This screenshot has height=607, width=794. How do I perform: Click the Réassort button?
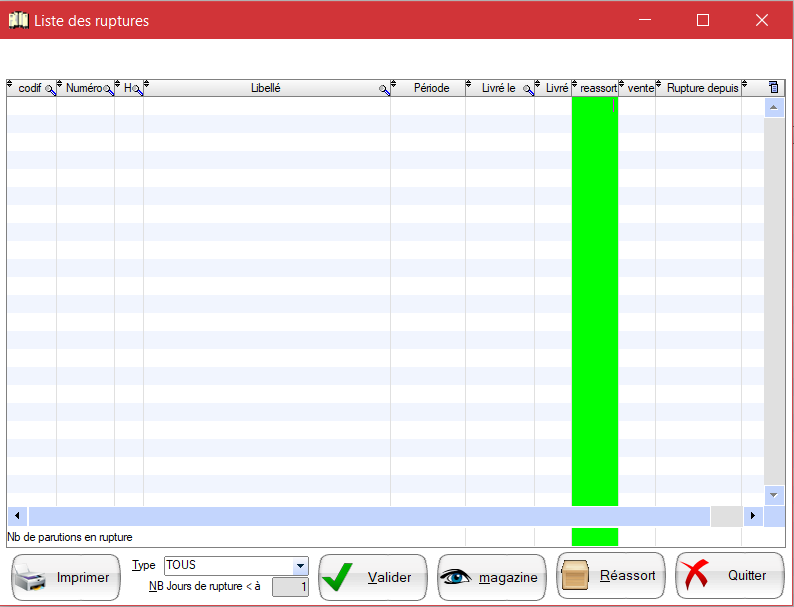tap(611, 576)
